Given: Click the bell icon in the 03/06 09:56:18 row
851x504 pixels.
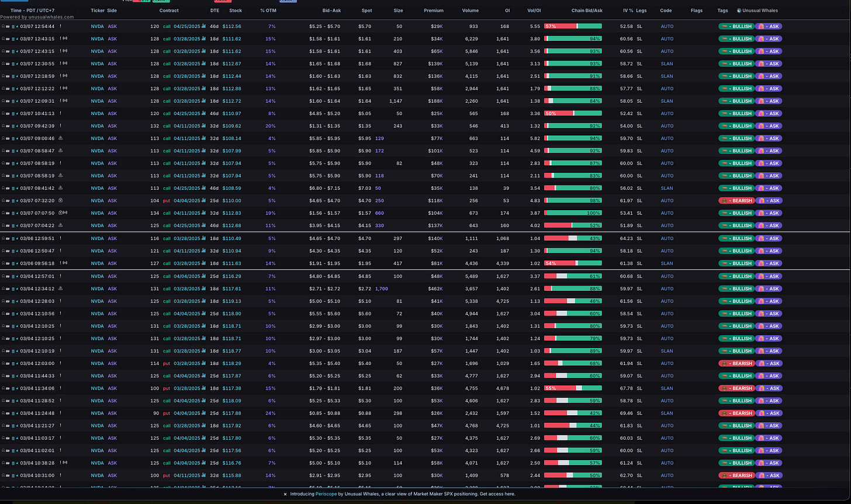Looking at the screenshot, I should (3, 263).
